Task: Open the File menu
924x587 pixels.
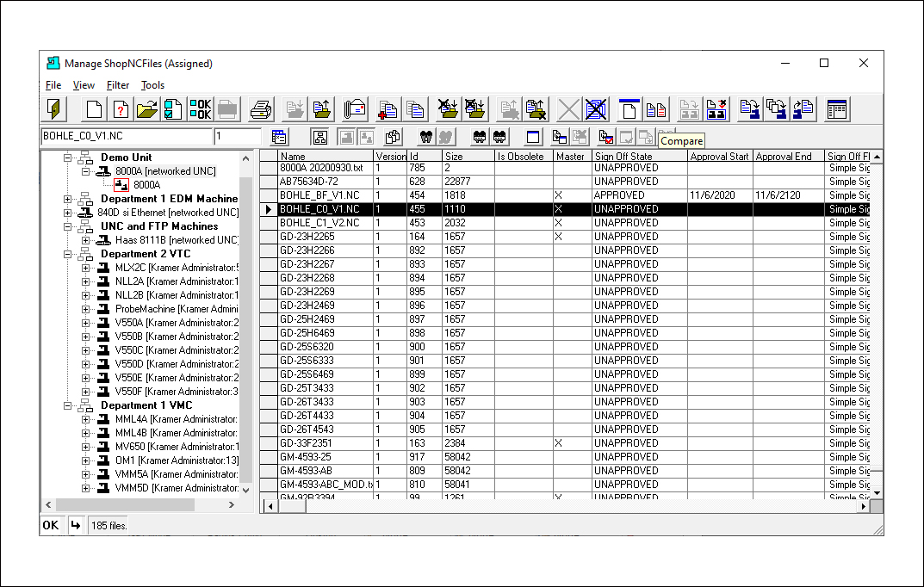Action: tap(53, 85)
